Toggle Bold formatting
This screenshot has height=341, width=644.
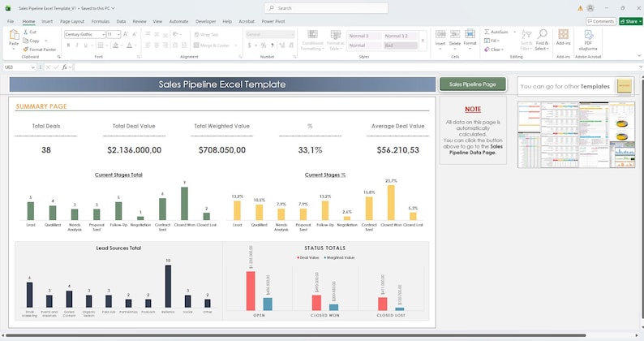[x=68, y=45]
